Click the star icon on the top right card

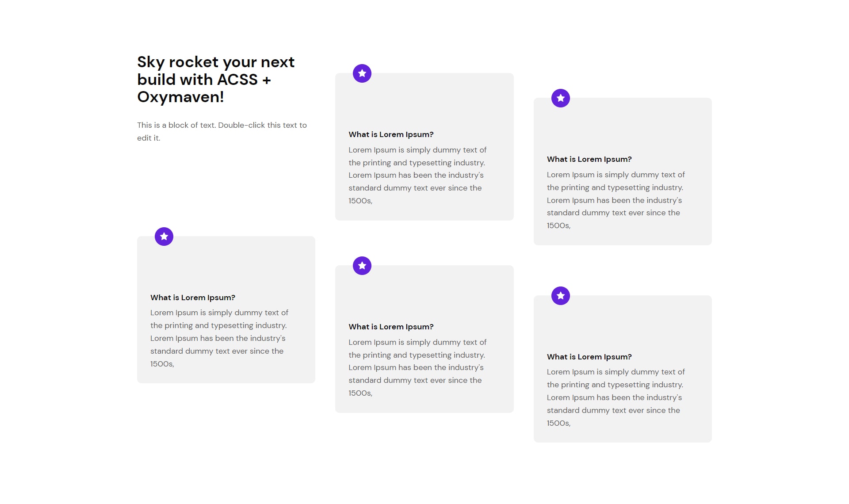[560, 98]
